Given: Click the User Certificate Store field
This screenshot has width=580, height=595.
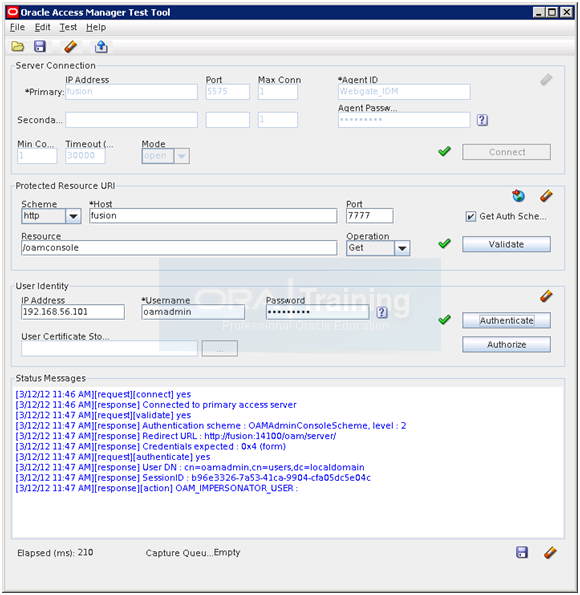Looking at the screenshot, I should click(109, 348).
